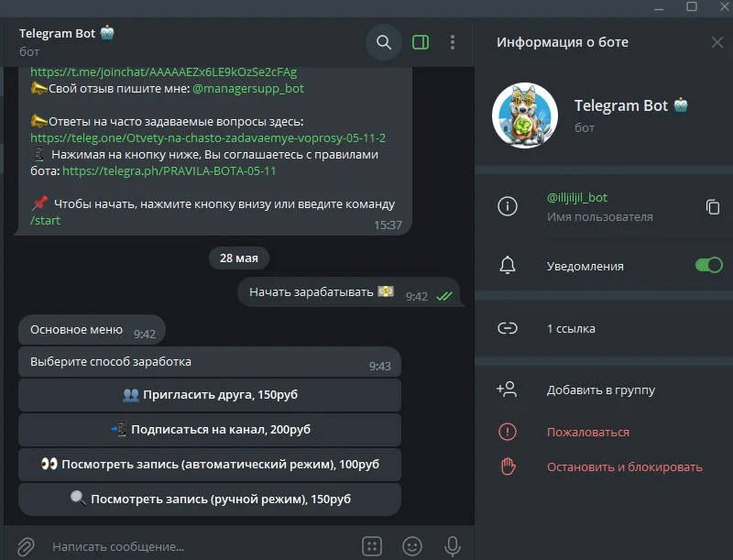
Task: Toggle the right info sidebar panel icon
Action: click(x=421, y=42)
